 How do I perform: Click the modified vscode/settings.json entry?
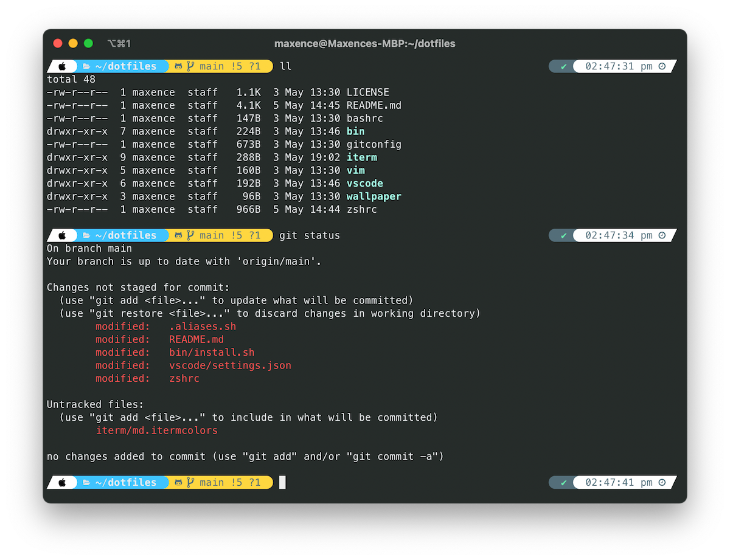(230, 365)
